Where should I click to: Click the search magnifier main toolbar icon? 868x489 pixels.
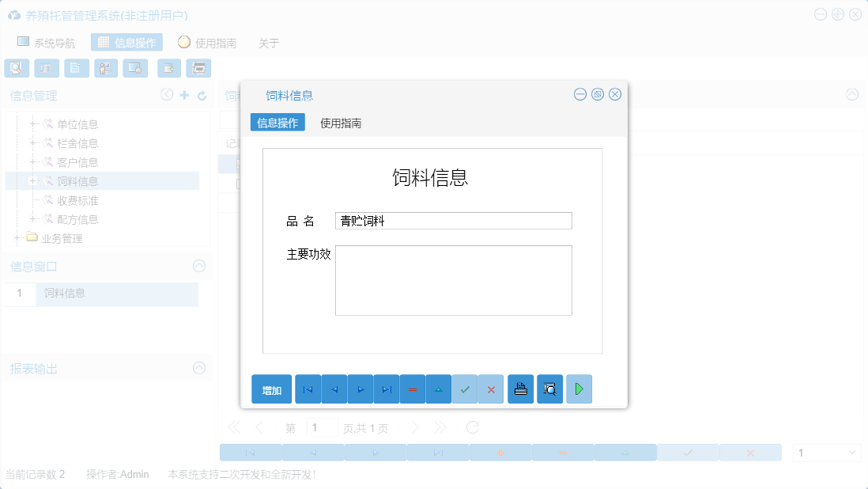pyautogui.click(x=17, y=68)
